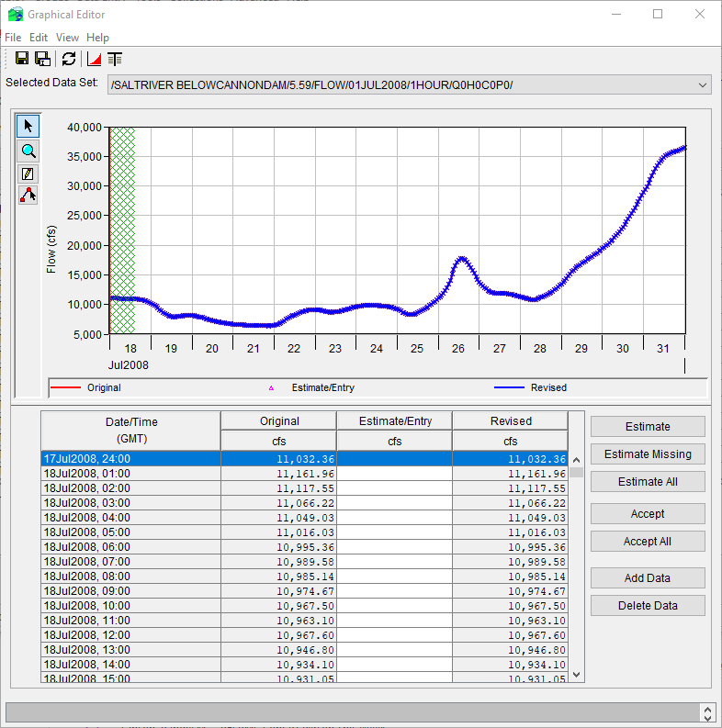
Task: Click the Estimate Missing button
Action: tap(648, 454)
